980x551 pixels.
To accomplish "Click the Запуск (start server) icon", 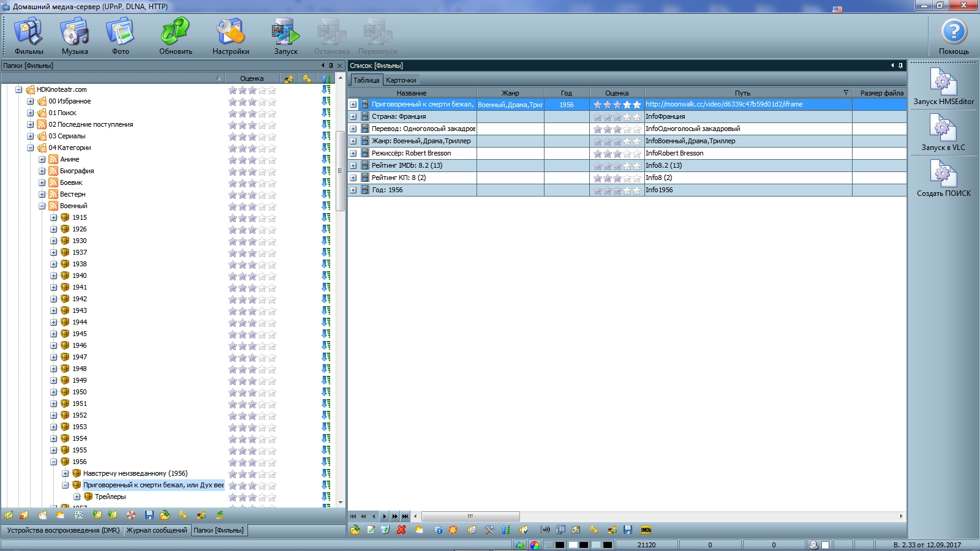I will pyautogui.click(x=285, y=36).
